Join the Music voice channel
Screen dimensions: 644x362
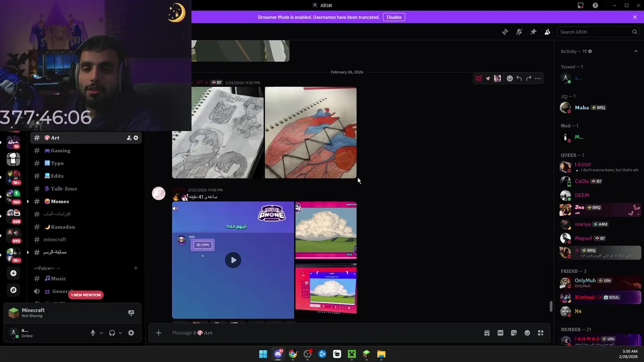[x=86, y=279]
